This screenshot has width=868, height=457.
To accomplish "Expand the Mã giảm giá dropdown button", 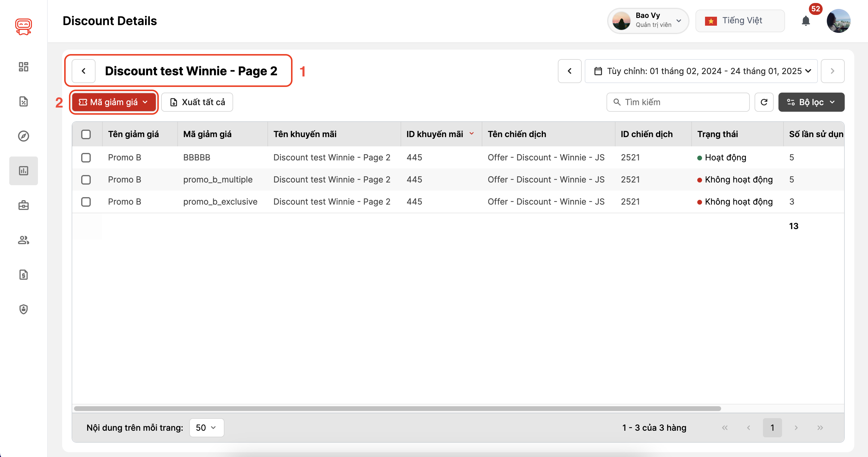I will click(113, 102).
